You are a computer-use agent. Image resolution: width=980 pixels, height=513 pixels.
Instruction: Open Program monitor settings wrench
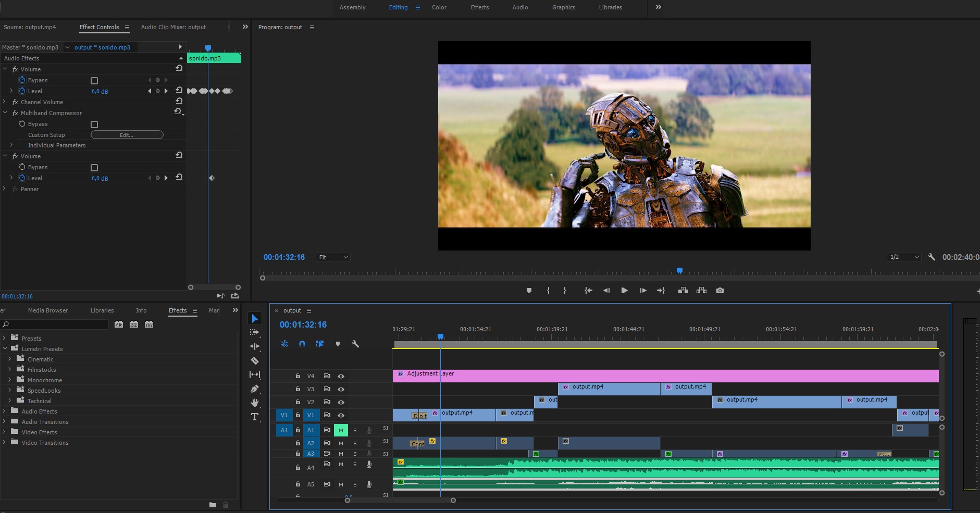coord(932,257)
